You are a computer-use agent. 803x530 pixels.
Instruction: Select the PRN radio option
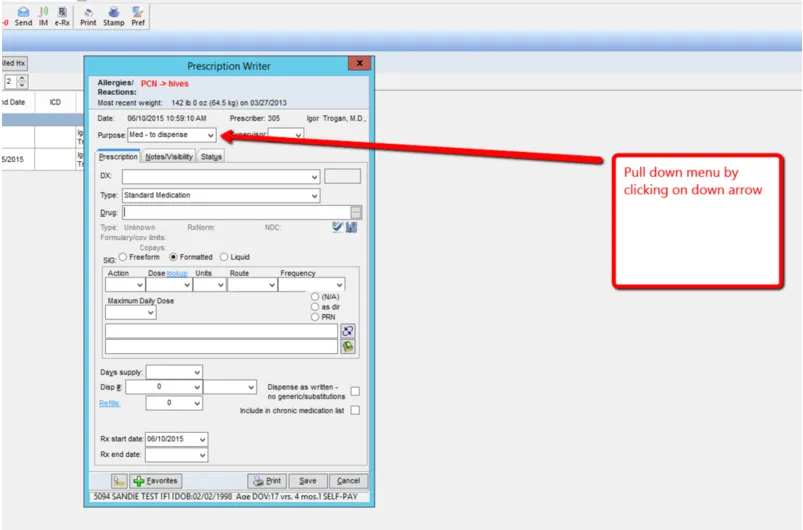coord(316,317)
